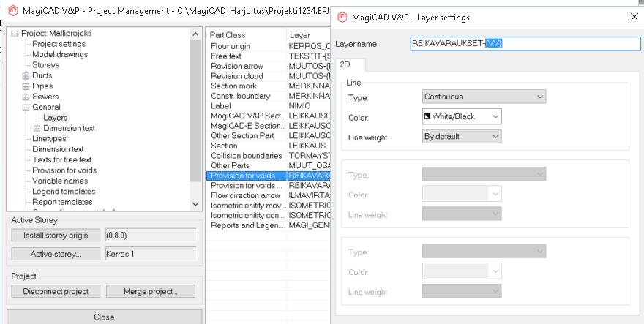The image size is (644, 324).
Task: Click Install storey origin button
Action: tap(56, 236)
